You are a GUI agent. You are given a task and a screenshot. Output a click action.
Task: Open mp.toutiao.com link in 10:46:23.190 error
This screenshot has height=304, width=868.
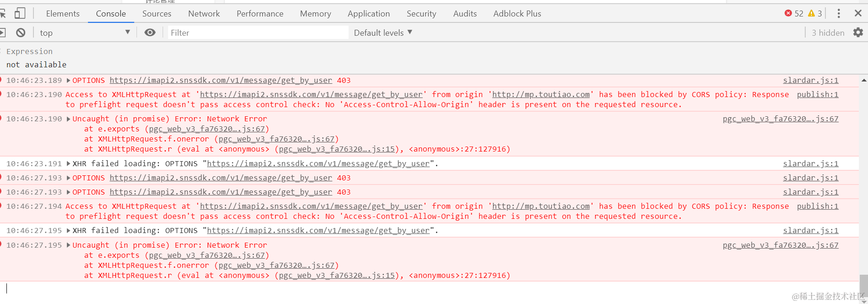click(541, 95)
